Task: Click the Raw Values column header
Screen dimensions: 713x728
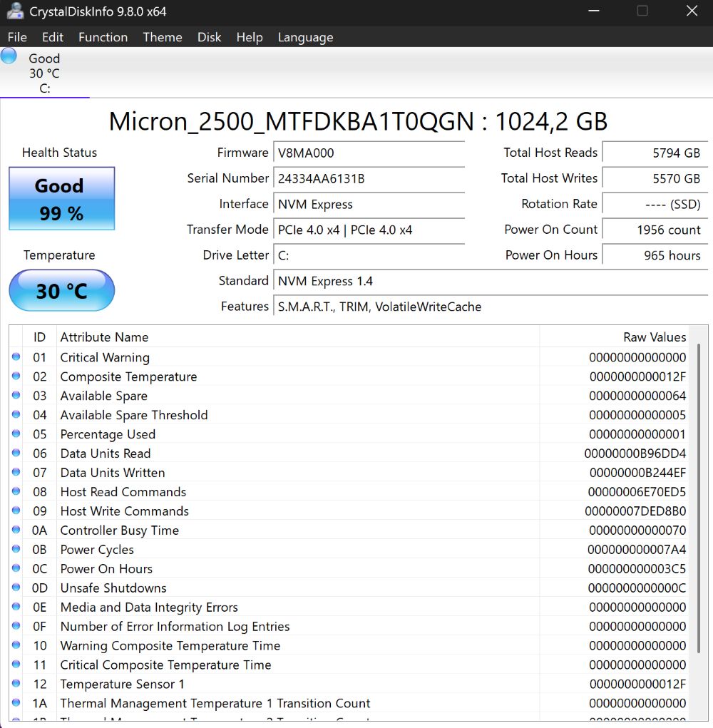Action: pos(615,337)
